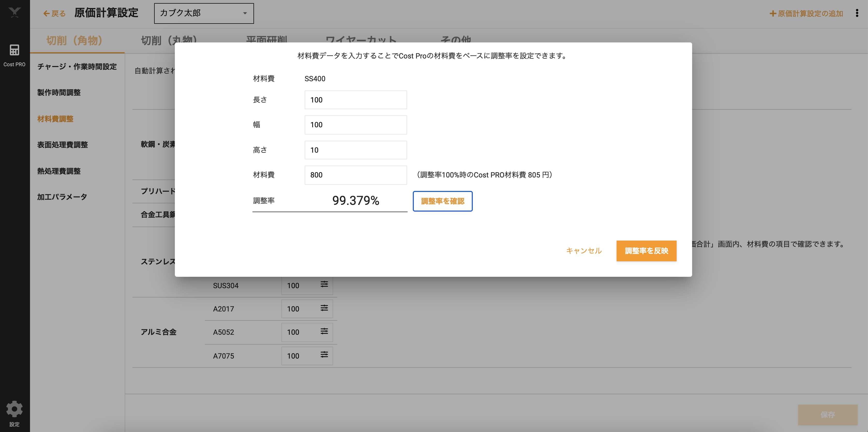Click the Cost PRO calculator icon
Screen dimensions: 868x432
[x=14, y=50]
